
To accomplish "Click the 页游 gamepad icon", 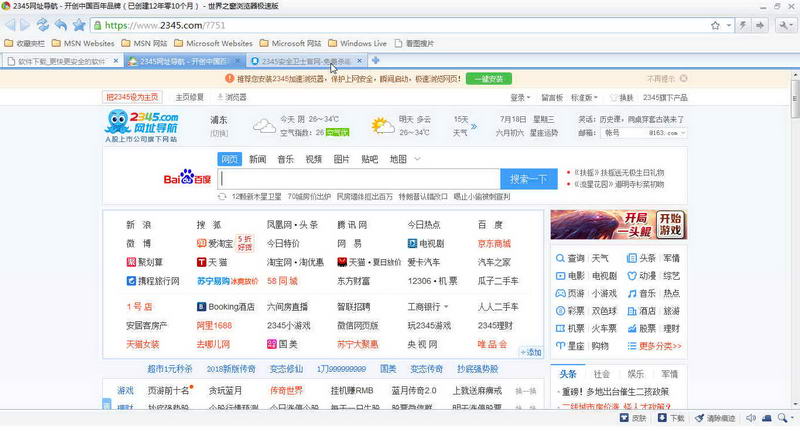I will 560,293.
